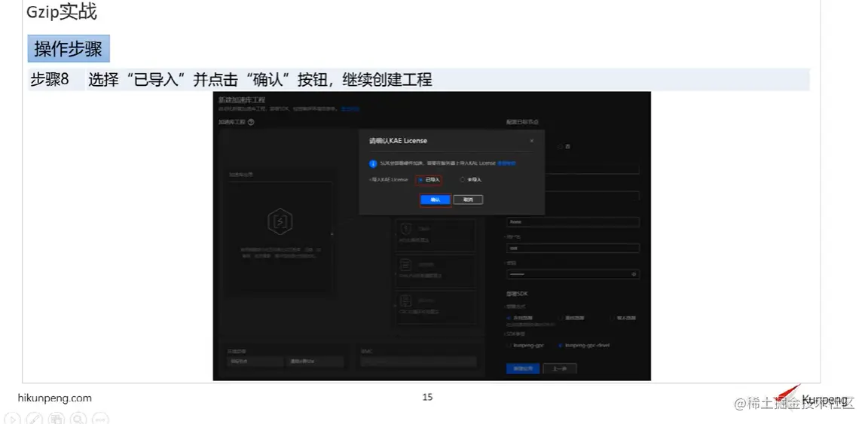Screen dimensions: 868x424
Task: Click the step text starting with 选择“已导入”
Action: tap(260, 80)
